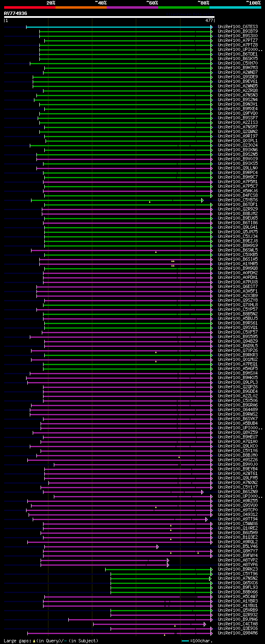Open hit UniRef100_B6SZN9
This screenshot has height=644, width=265.
(x=237, y=492)
